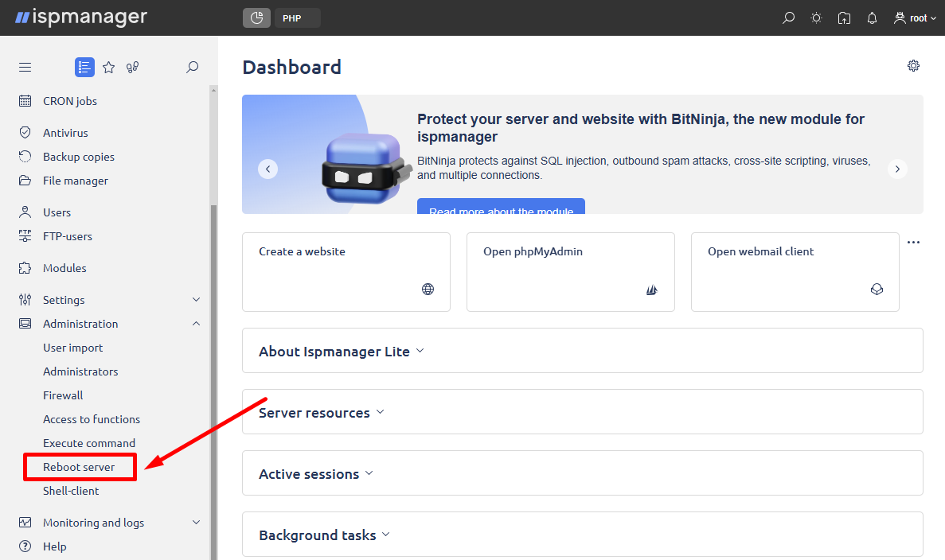Open Firewall page
This screenshot has width=945, height=560.
[63, 395]
